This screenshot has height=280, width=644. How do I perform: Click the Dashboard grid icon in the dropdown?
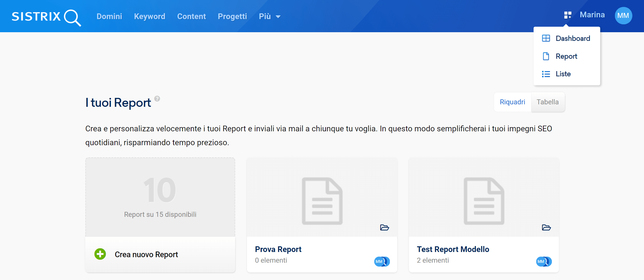546,38
